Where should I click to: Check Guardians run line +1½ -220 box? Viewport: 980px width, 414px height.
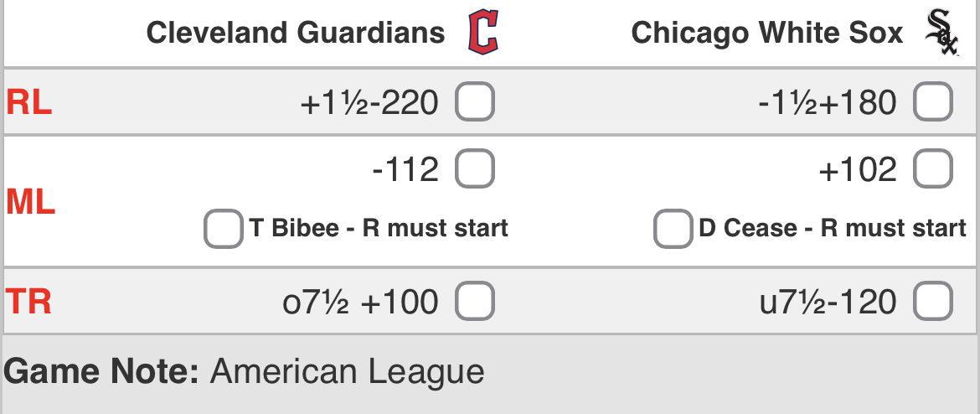pos(475,103)
